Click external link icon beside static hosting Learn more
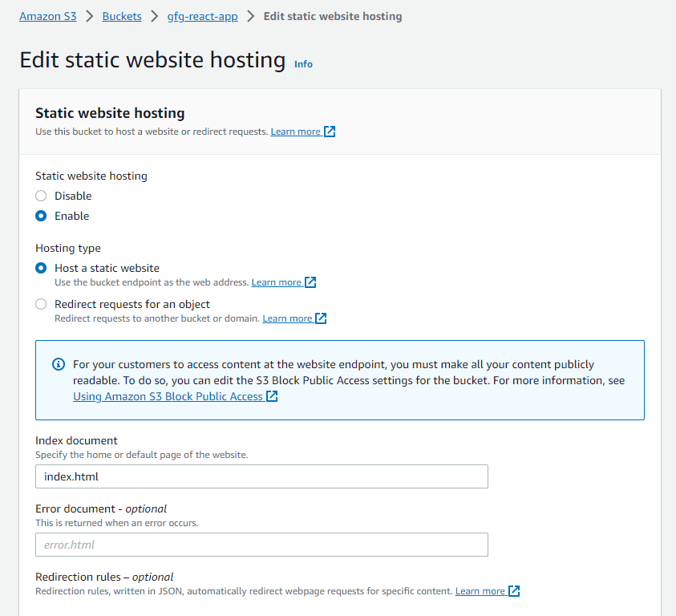Screen dimensions: 676x616 coord(330,132)
